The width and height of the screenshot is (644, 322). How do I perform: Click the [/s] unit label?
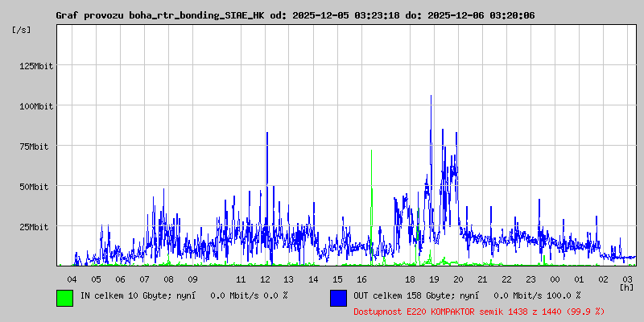point(22,30)
